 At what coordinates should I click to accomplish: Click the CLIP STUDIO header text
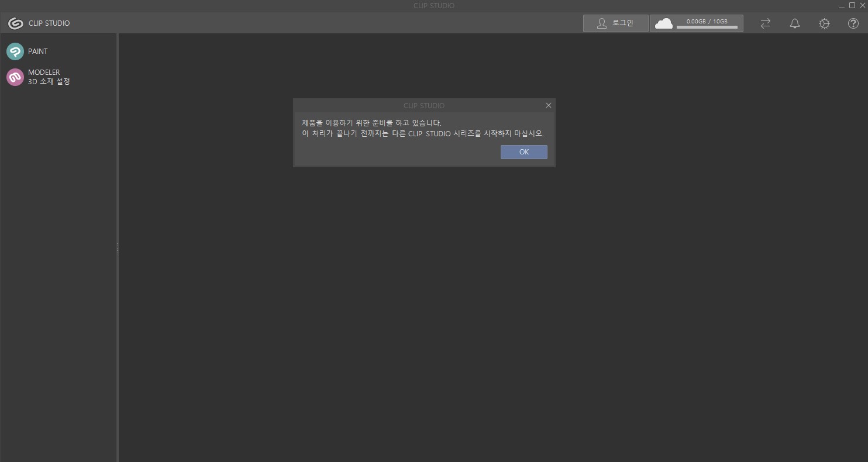[49, 23]
